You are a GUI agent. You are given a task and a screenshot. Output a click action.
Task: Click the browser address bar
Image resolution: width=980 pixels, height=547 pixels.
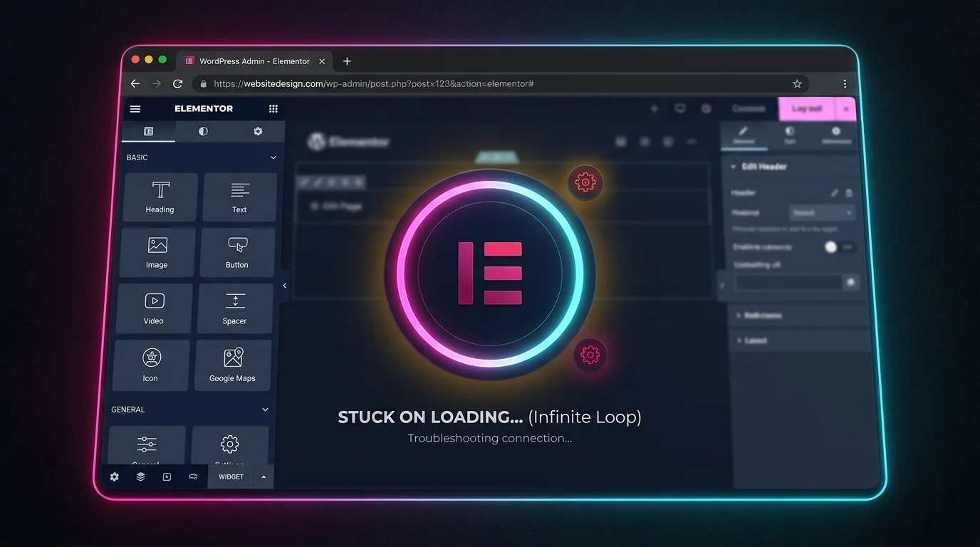pyautogui.click(x=501, y=84)
